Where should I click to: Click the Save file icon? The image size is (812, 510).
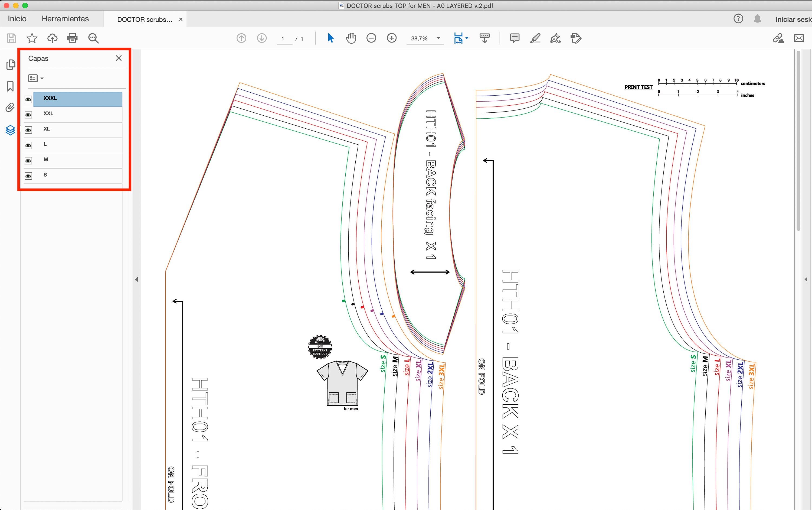pyautogui.click(x=11, y=38)
